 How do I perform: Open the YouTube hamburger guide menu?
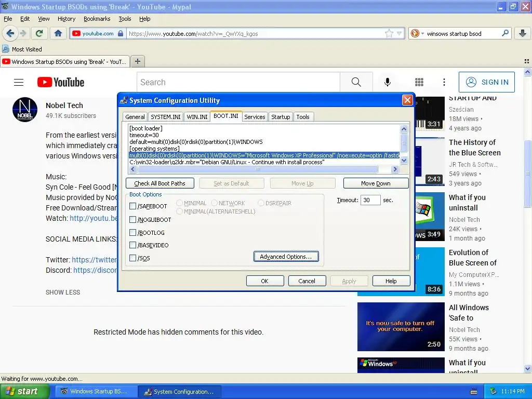pyautogui.click(x=19, y=82)
